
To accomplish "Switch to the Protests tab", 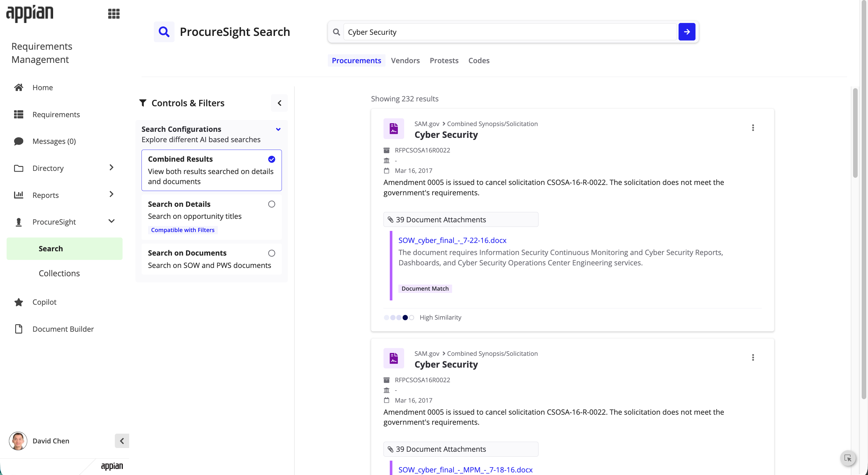I will pyautogui.click(x=444, y=60).
